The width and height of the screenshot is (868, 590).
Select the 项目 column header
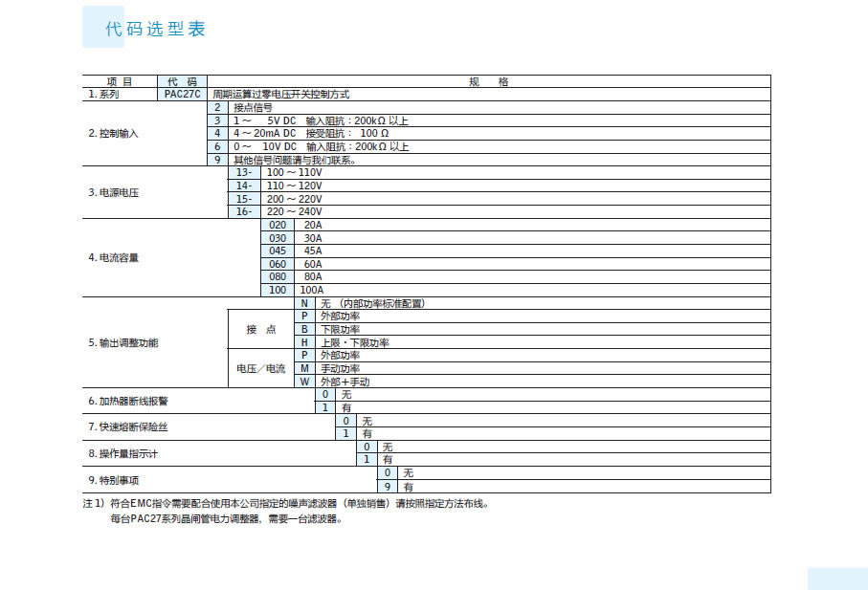point(120,81)
